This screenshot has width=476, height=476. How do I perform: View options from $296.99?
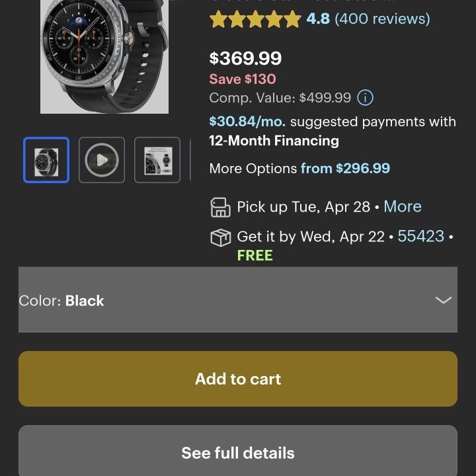point(345,168)
